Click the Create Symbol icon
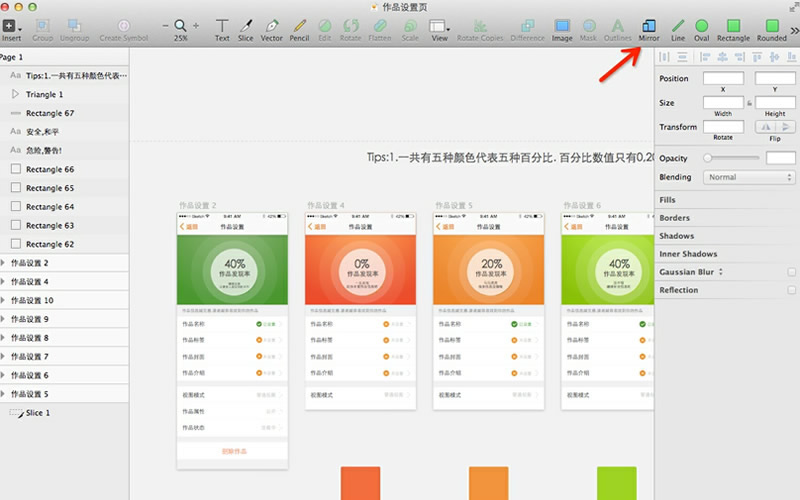 point(123,26)
